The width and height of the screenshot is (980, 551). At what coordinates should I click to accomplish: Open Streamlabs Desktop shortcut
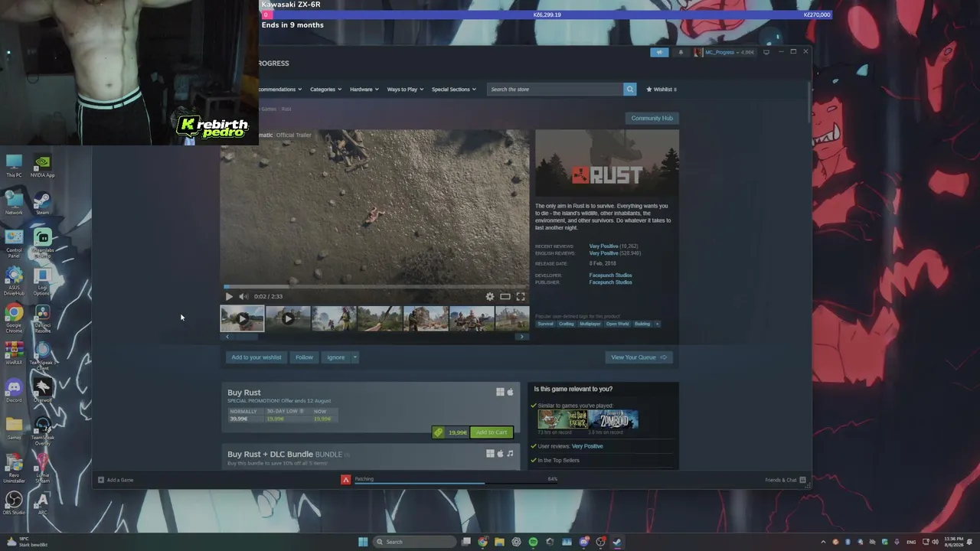[x=43, y=241]
